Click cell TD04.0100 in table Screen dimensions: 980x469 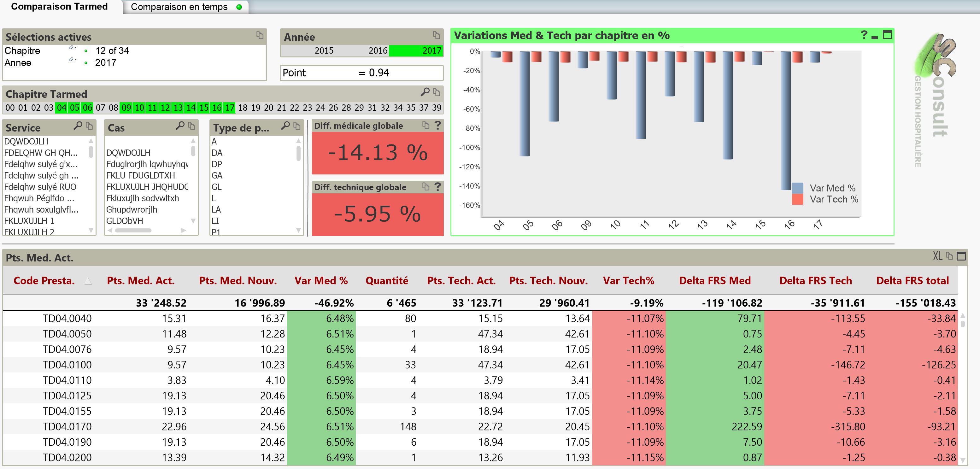click(x=67, y=365)
